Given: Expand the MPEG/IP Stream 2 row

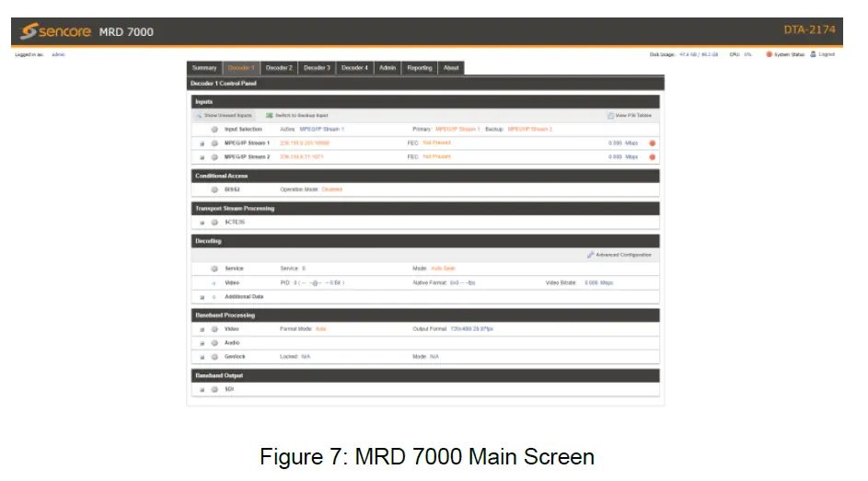Looking at the screenshot, I should tap(203, 157).
